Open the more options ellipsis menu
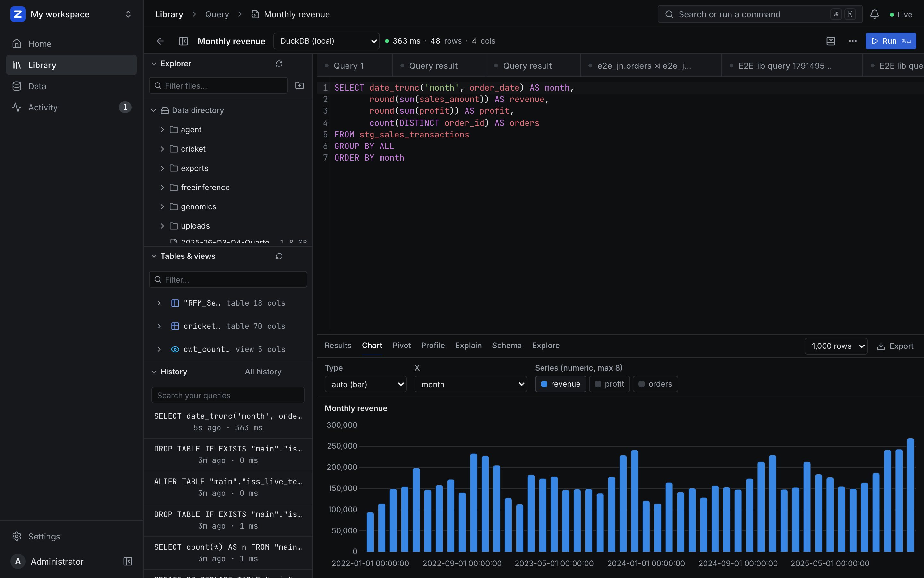The height and width of the screenshot is (578, 924). pos(852,41)
